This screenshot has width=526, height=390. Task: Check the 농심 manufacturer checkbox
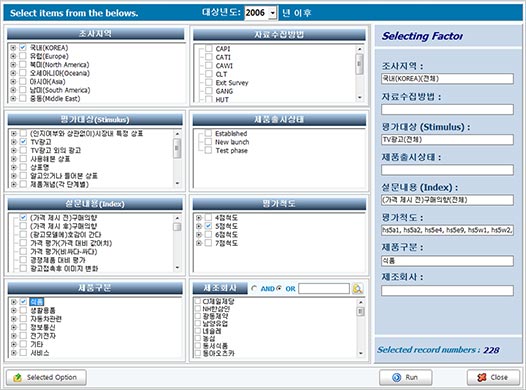198,338
